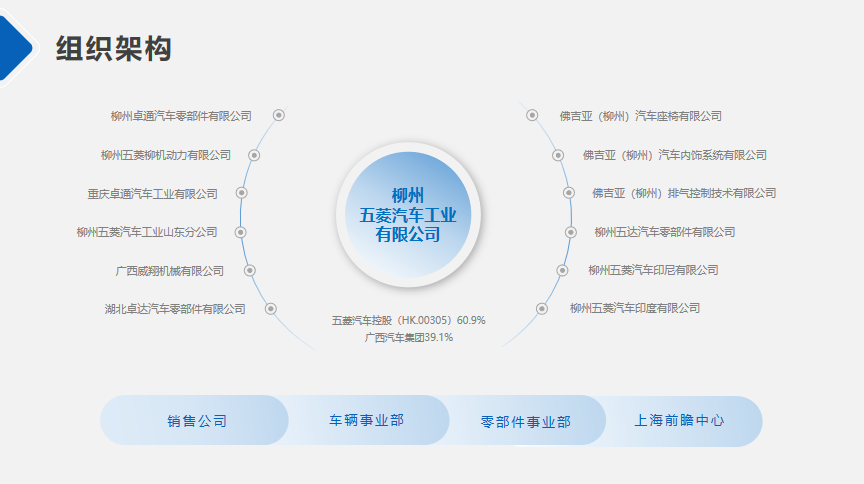The height and width of the screenshot is (484, 864).
Task: Select the dot marker next to 佛吉亚（柳州）汽车座椅有限公司
Action: [x=533, y=115]
